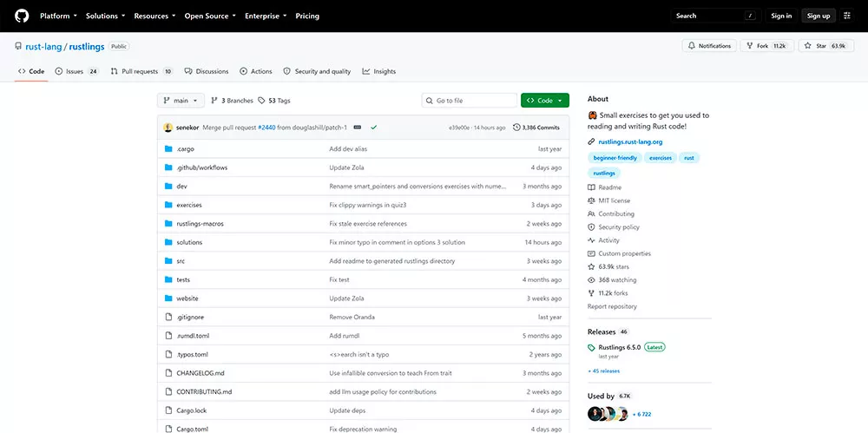Open the Readme link in About
The width and height of the screenshot is (868, 433).
click(604, 187)
